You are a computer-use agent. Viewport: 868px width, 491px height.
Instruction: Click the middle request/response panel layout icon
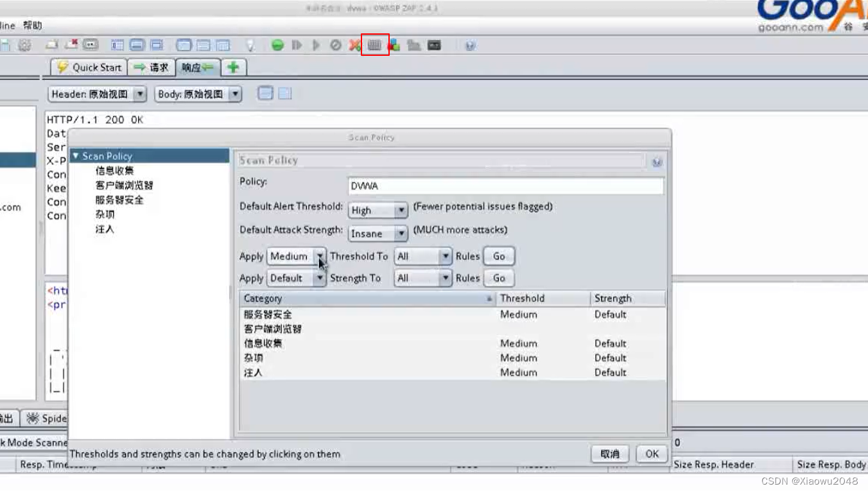coord(204,46)
